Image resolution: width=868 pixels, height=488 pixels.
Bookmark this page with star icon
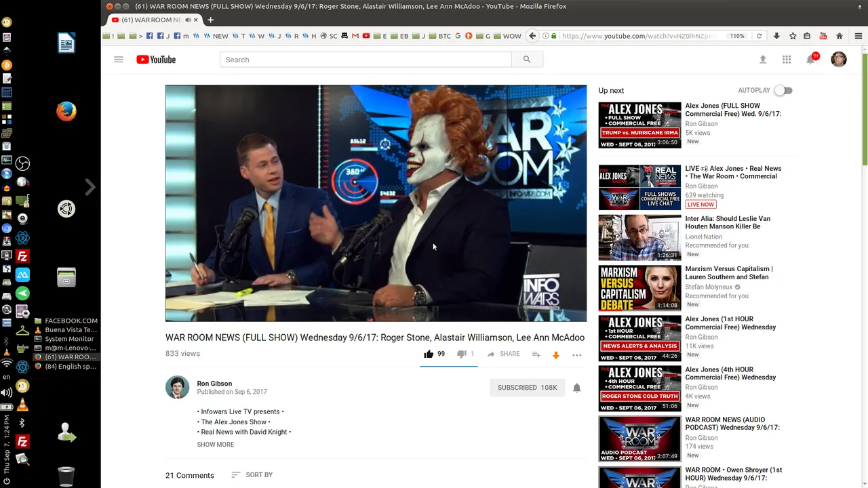click(792, 36)
